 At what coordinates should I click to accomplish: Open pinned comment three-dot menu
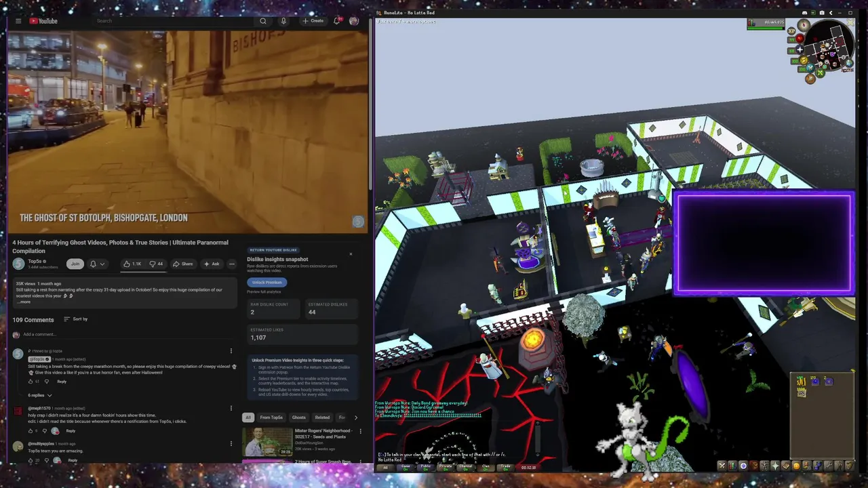(231, 351)
